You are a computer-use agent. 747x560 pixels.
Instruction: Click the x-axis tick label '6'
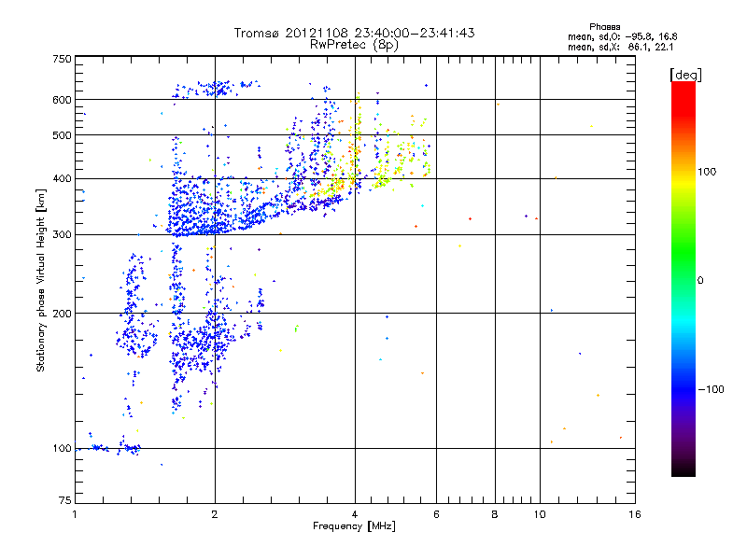[436, 514]
